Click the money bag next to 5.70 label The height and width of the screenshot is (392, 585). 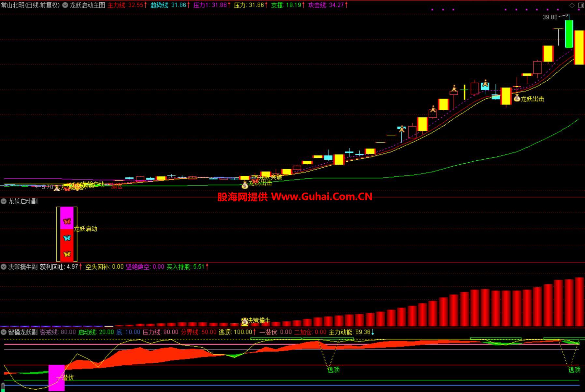[x=57, y=188]
